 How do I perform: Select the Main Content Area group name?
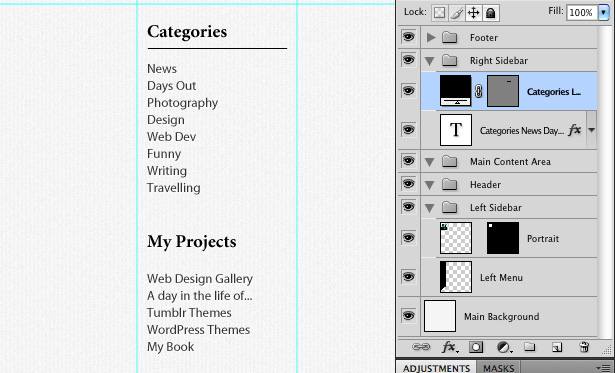(510, 162)
